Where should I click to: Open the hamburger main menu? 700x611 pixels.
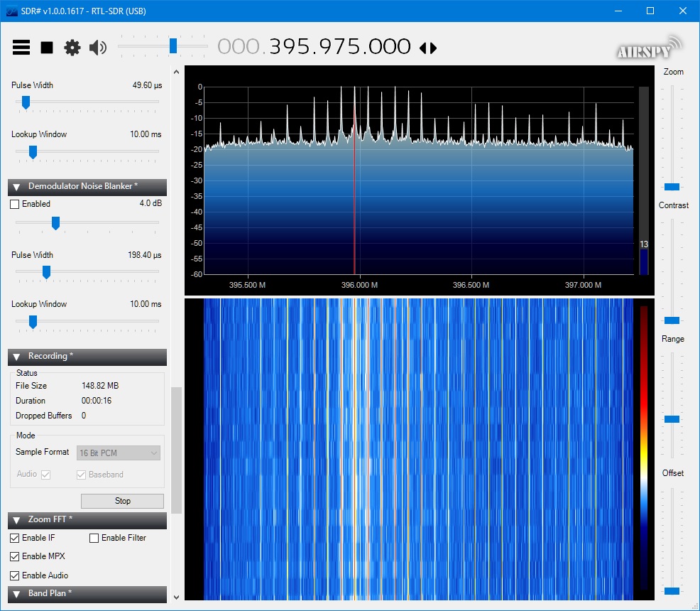coord(21,47)
